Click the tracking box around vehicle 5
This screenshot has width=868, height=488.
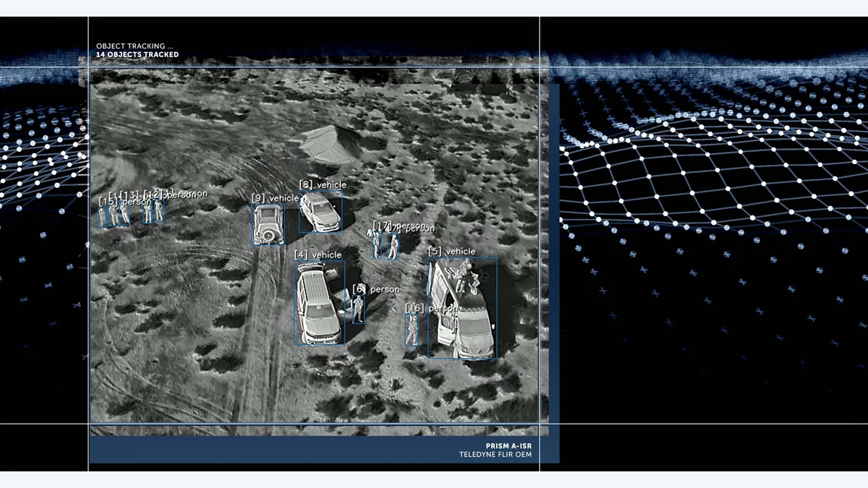point(463,308)
